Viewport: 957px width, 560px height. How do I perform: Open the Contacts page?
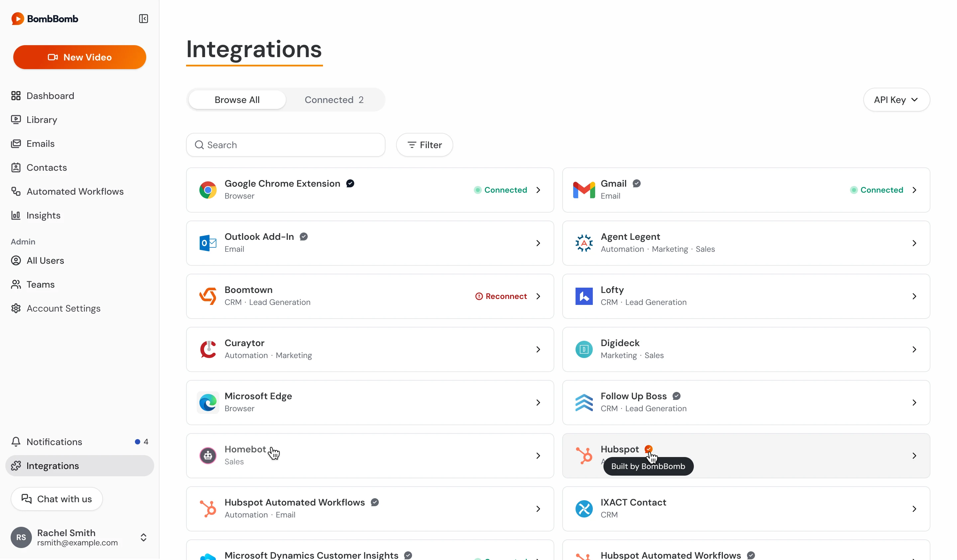pos(80,167)
